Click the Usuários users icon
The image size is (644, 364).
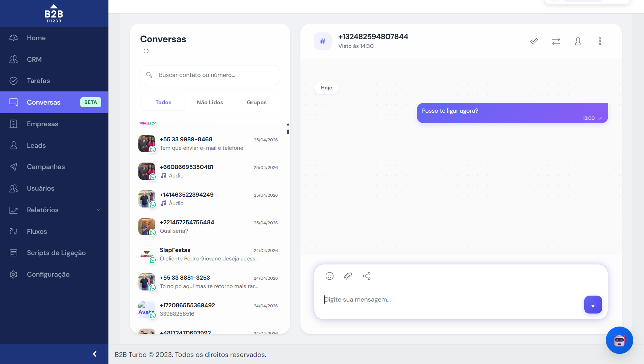point(14,188)
